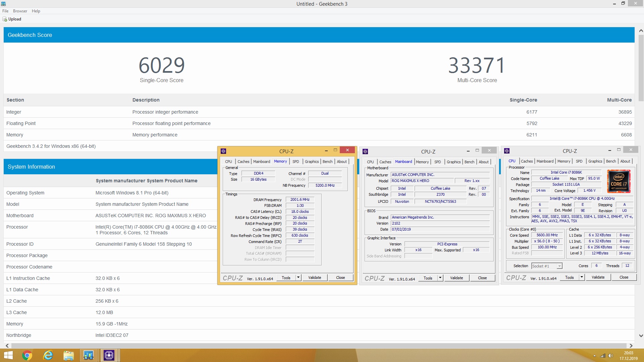644x362 pixels.
Task: Expand Tools dropdown arrow in Mainboard CPU-Z window
Action: click(440, 278)
